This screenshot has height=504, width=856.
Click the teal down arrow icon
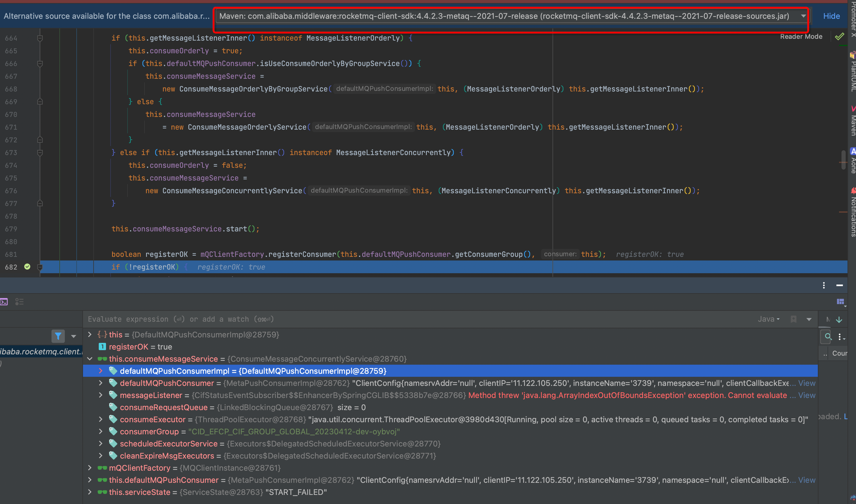point(839,320)
